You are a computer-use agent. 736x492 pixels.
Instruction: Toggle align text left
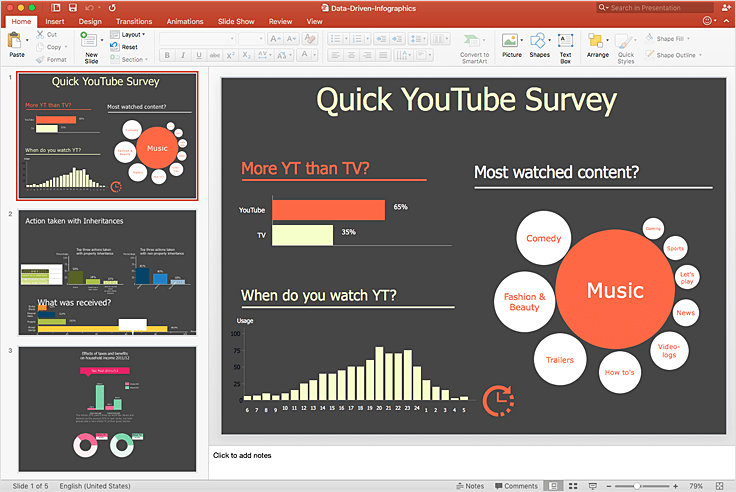point(335,55)
